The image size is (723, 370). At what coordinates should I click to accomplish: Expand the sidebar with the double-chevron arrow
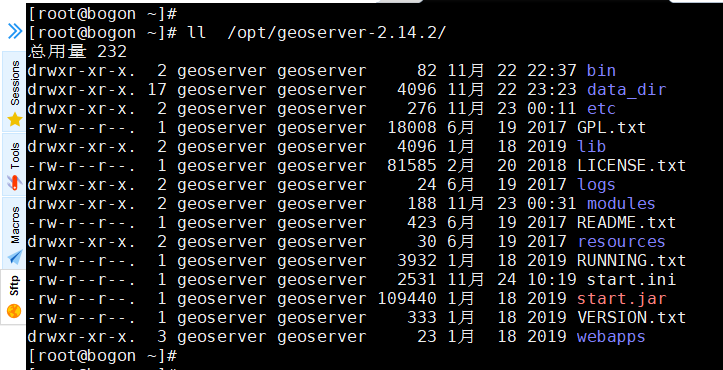tap(15, 31)
